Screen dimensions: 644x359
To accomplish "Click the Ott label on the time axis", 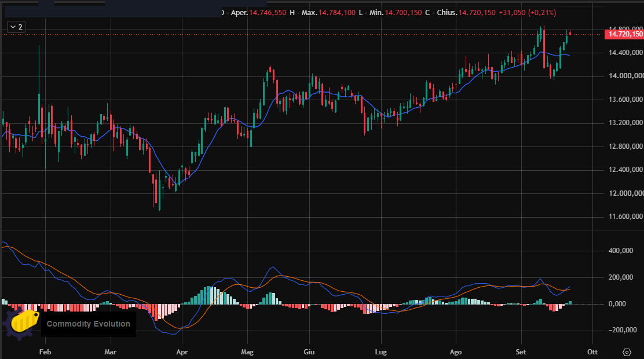I will coord(592,352).
